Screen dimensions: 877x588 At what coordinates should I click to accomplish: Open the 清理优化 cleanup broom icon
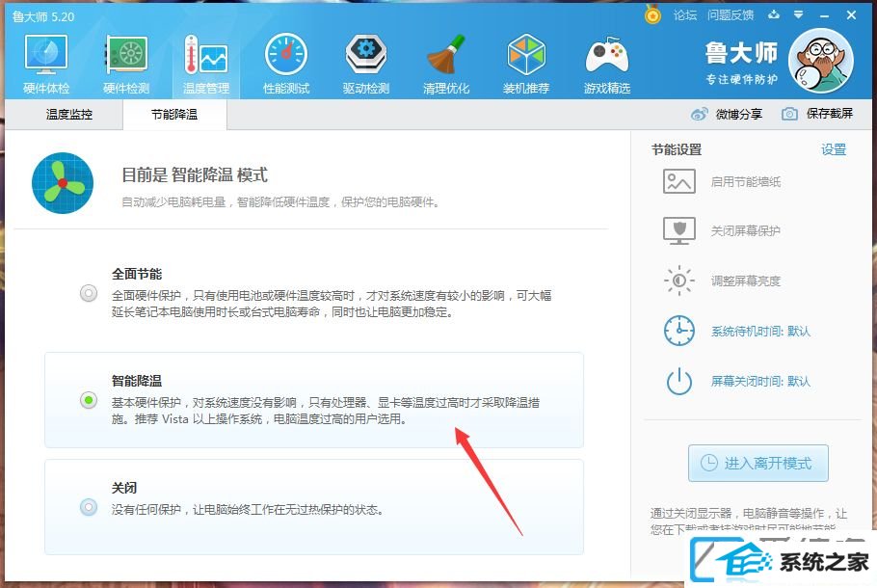(446, 54)
